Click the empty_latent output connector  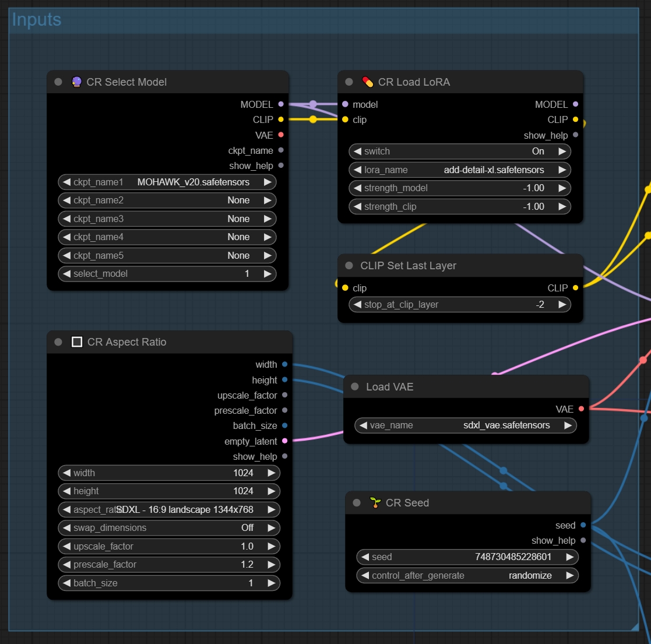tap(284, 441)
